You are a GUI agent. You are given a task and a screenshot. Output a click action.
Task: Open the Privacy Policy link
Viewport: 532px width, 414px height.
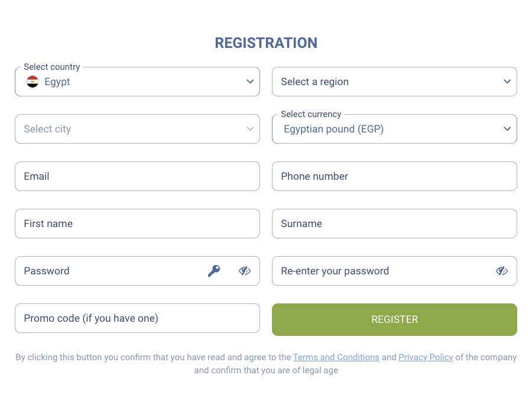(426, 357)
